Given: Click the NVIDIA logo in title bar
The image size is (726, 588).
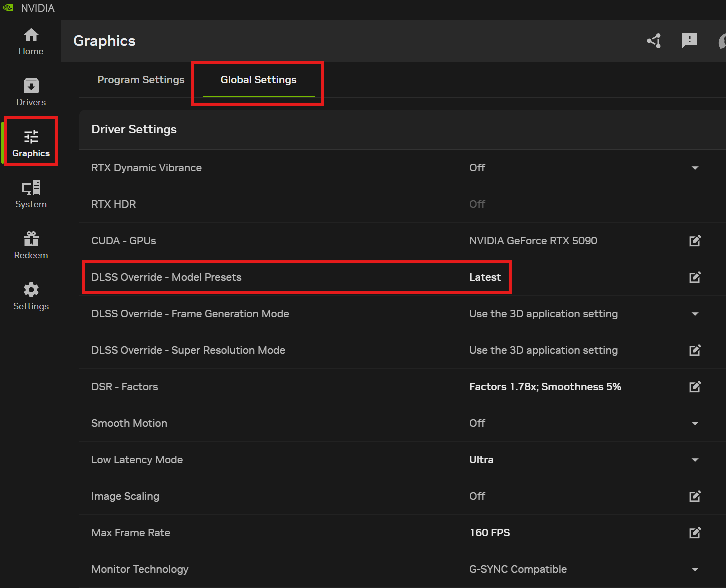Looking at the screenshot, I should [x=8, y=8].
